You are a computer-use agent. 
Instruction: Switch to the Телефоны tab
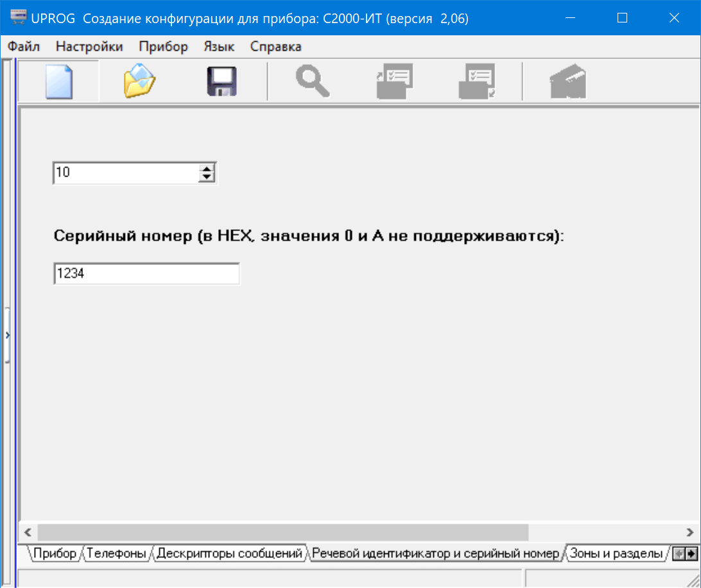(116, 553)
